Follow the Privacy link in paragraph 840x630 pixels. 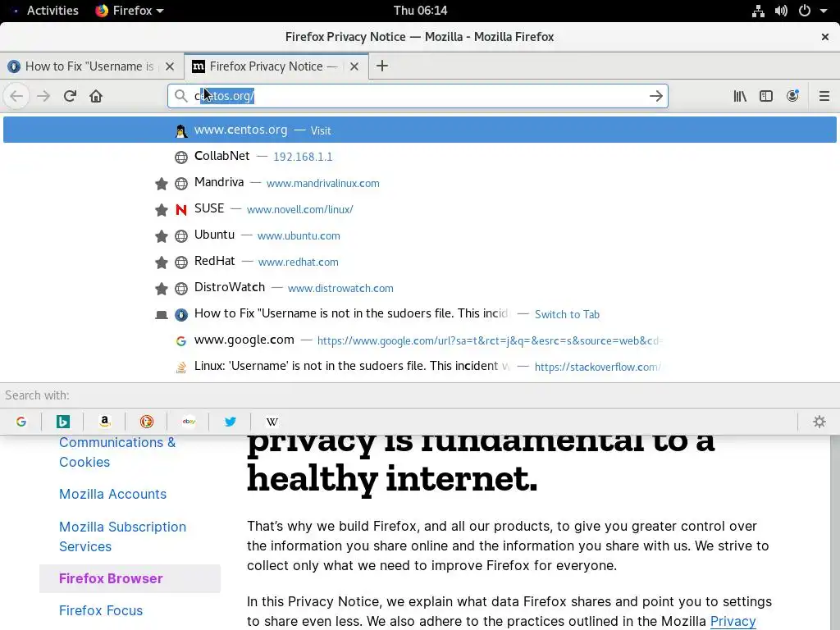tap(733, 622)
